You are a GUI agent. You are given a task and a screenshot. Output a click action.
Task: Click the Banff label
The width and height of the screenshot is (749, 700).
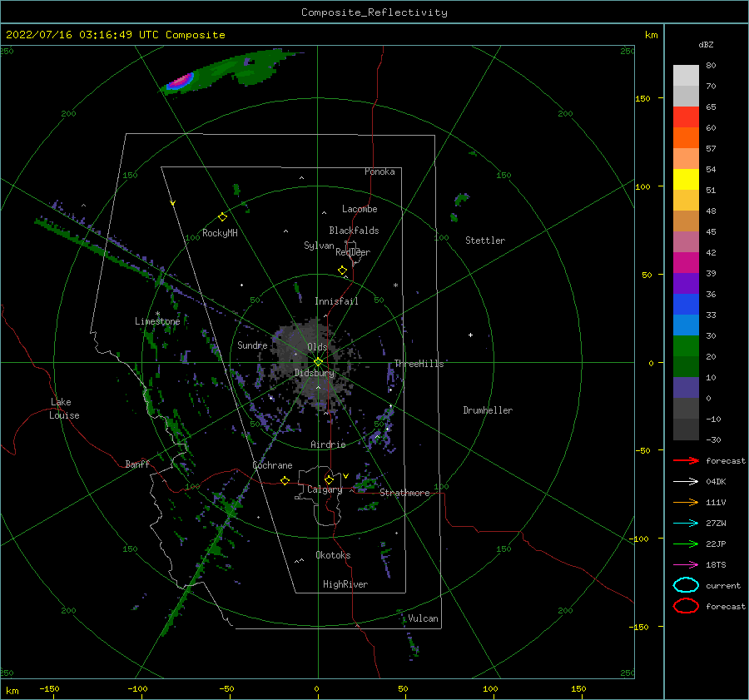(137, 464)
